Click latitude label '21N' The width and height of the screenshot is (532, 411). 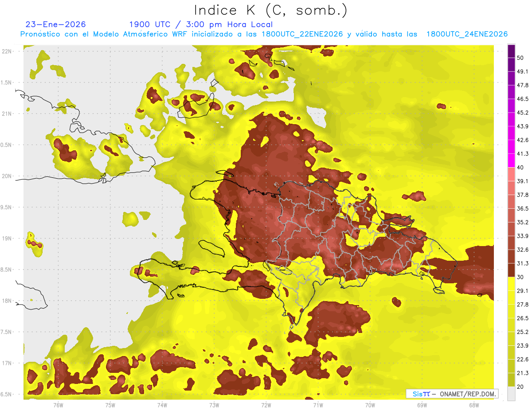point(8,114)
